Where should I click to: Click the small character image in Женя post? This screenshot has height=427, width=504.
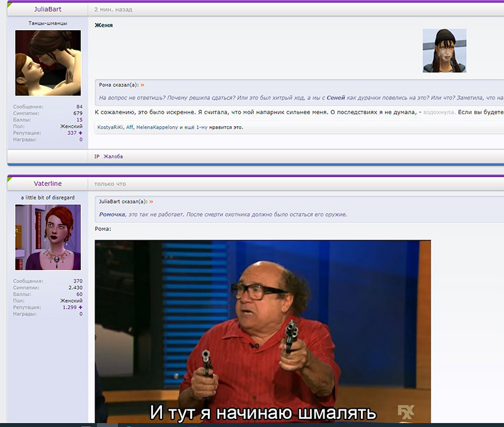[444, 50]
